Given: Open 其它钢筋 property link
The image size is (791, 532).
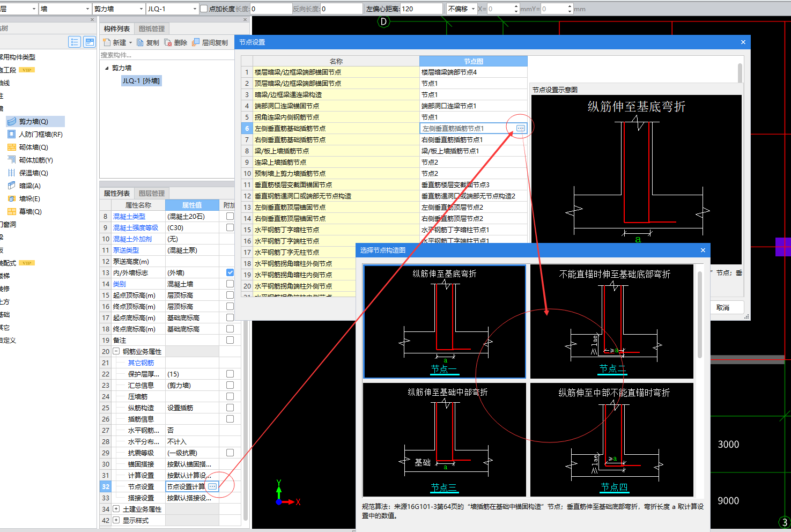Looking at the screenshot, I should [141, 363].
